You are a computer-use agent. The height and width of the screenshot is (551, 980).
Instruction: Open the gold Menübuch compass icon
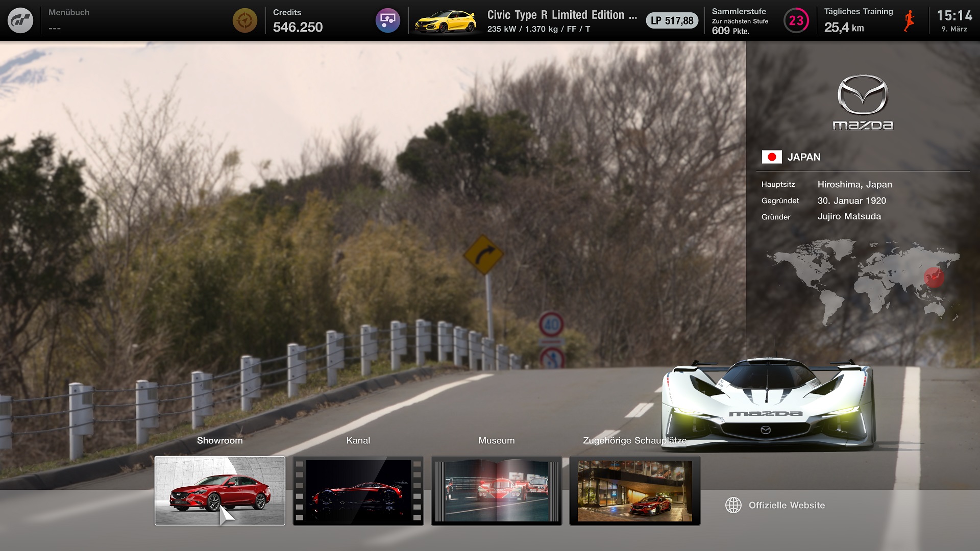(x=245, y=21)
